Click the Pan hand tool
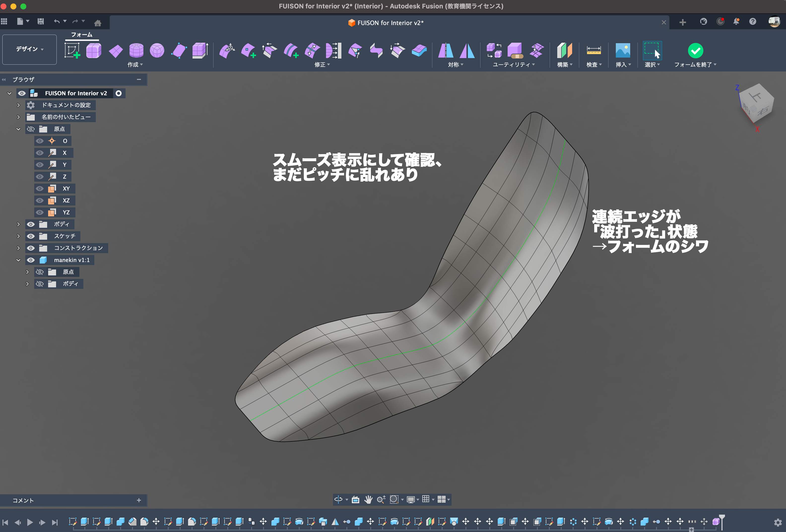The width and height of the screenshot is (786, 532). [368, 499]
